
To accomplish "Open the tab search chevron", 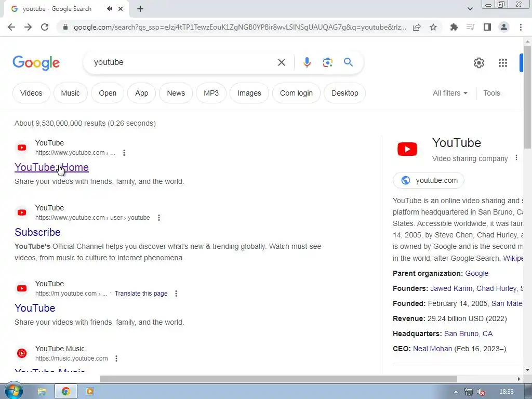I will point(470,9).
